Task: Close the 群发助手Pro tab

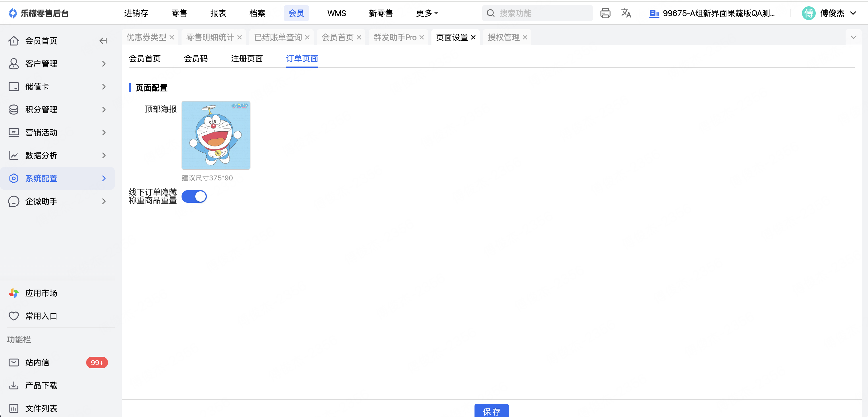Action: [x=422, y=37]
